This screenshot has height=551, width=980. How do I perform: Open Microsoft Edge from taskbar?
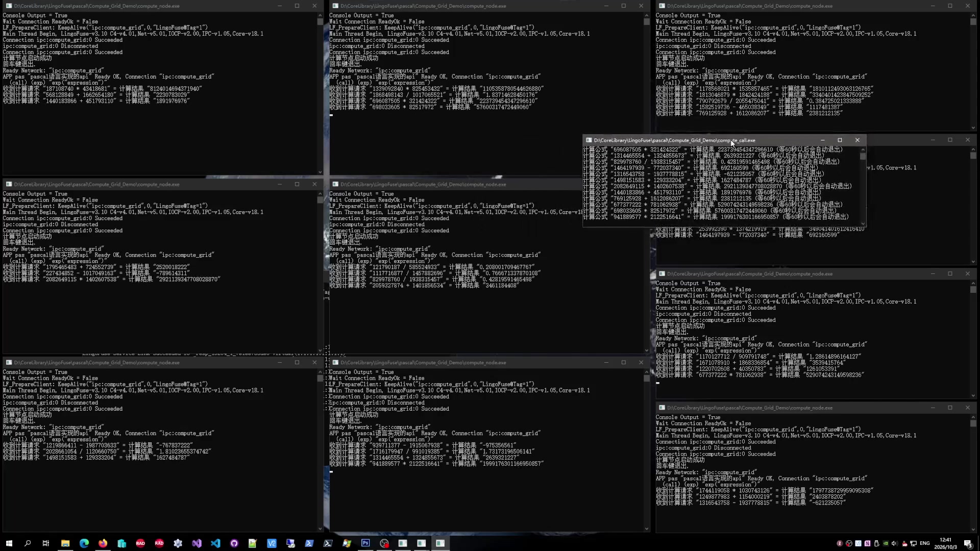click(x=84, y=543)
